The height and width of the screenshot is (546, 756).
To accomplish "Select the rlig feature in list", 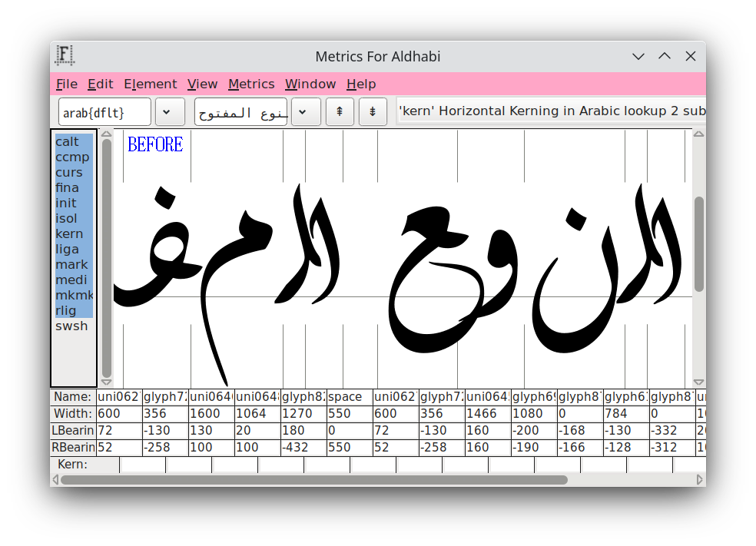I will [74, 311].
